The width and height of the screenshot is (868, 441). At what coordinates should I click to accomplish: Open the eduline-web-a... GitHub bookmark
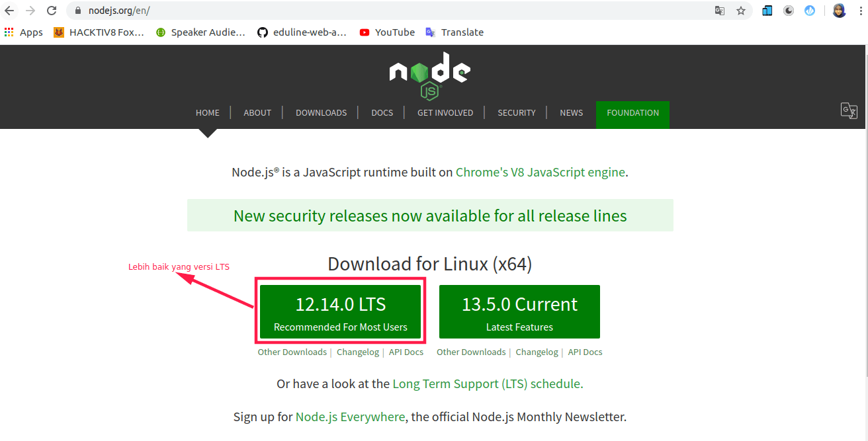(302, 32)
